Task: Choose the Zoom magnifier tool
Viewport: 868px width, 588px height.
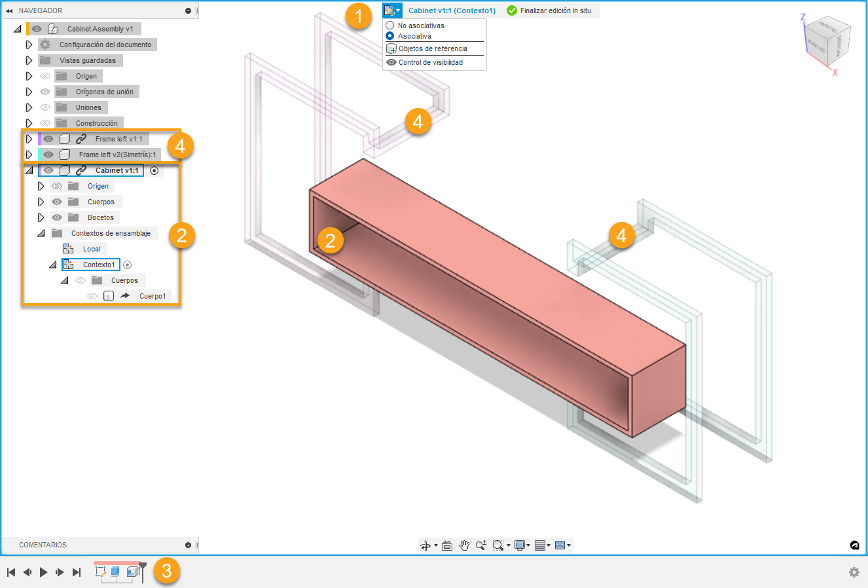Action: tap(481, 545)
